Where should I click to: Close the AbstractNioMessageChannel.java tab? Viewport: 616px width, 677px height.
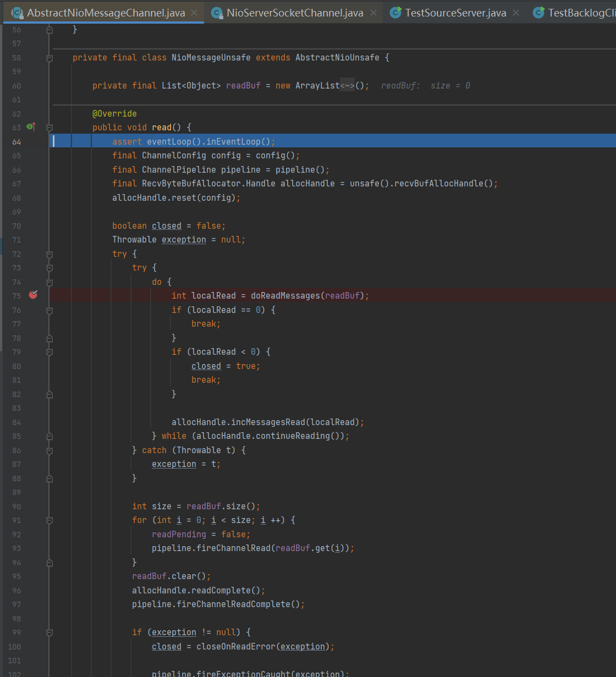tap(194, 13)
